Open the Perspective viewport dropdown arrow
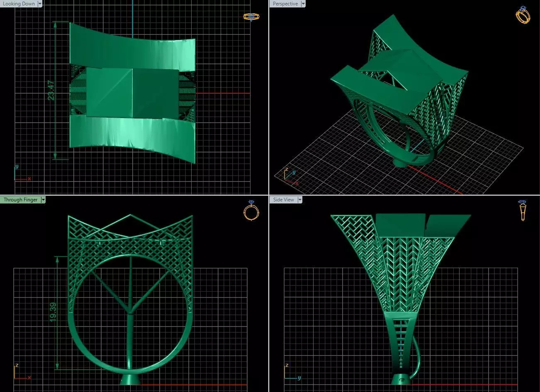 pos(303,4)
